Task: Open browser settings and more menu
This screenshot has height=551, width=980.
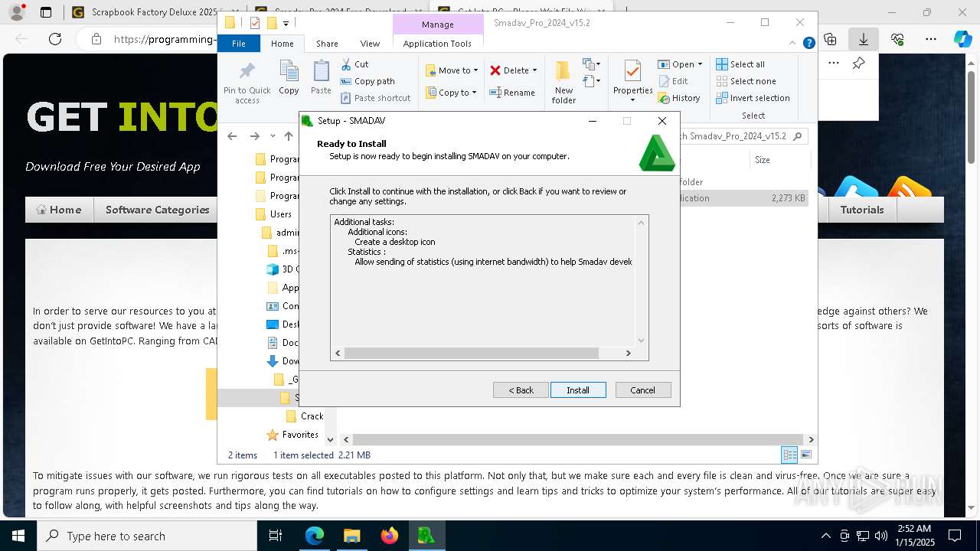Action: pos(931,39)
